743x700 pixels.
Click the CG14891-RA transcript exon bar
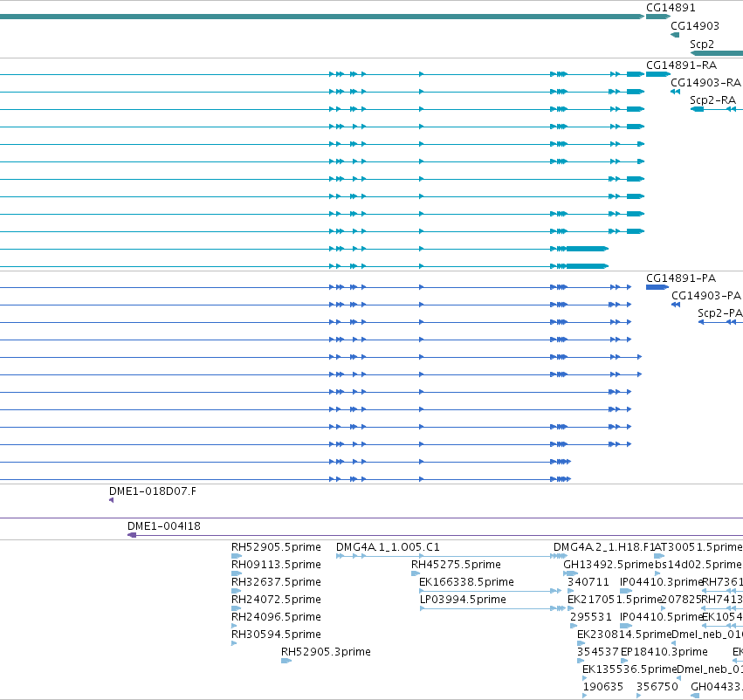[658, 74]
